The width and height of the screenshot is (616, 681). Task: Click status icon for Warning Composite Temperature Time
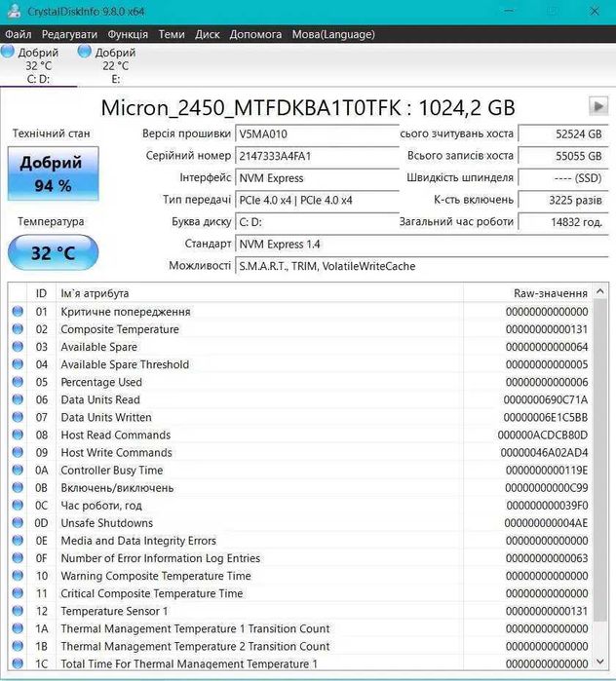click(x=18, y=576)
